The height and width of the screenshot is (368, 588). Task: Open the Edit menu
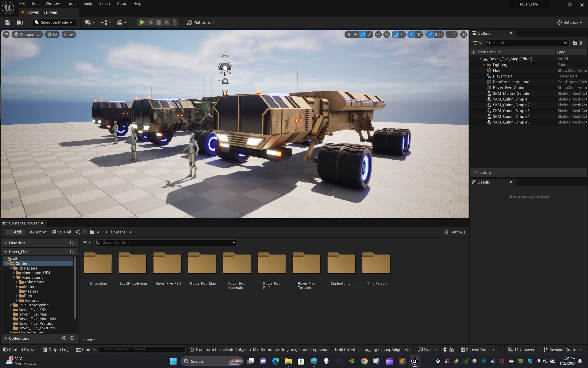coord(35,3)
